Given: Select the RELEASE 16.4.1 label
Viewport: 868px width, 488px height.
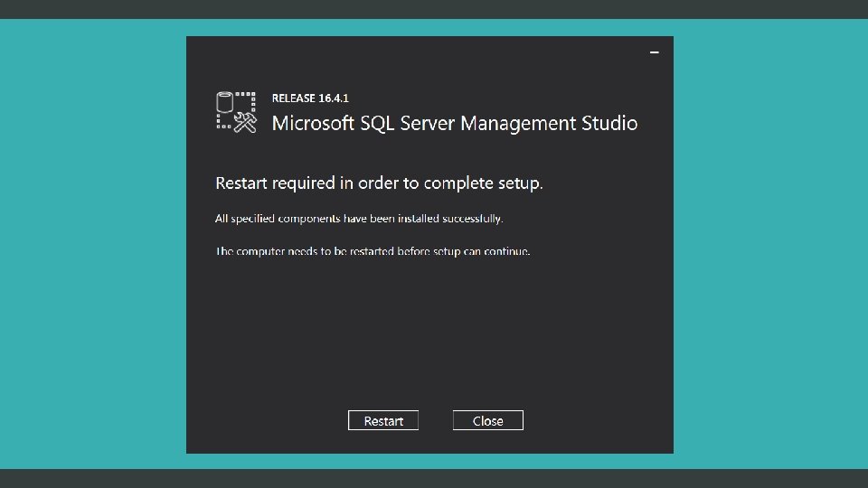Looking at the screenshot, I should [x=310, y=98].
